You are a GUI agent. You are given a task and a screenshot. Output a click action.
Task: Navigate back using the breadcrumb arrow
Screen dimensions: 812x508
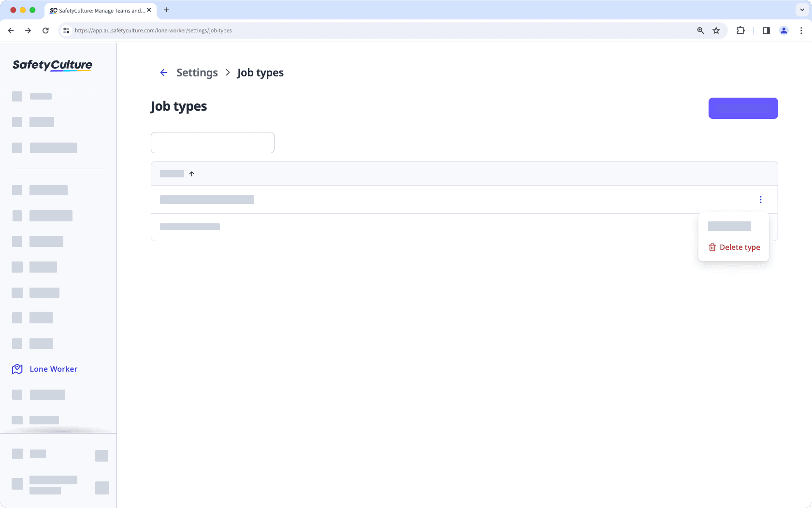[164, 73]
